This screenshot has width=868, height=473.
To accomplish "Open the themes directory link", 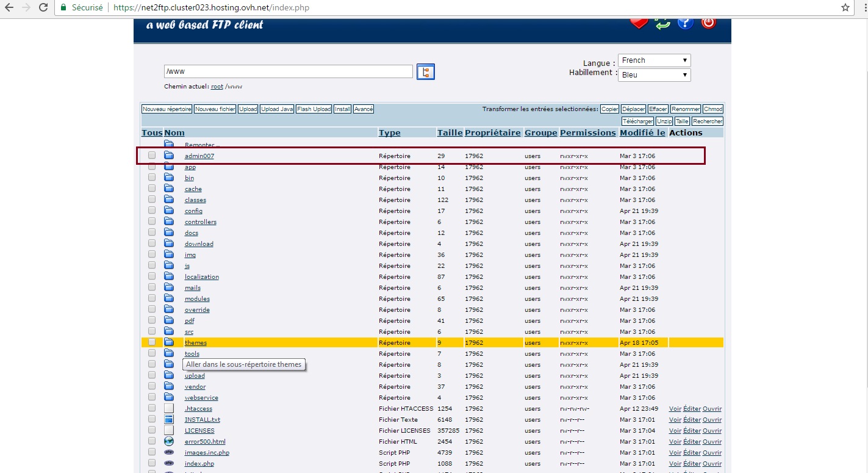I will (196, 343).
